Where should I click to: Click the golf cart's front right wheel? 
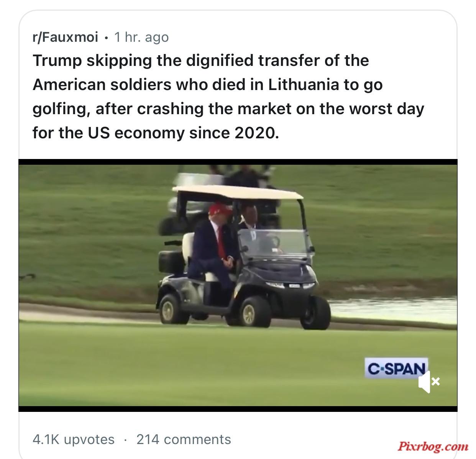315,312
